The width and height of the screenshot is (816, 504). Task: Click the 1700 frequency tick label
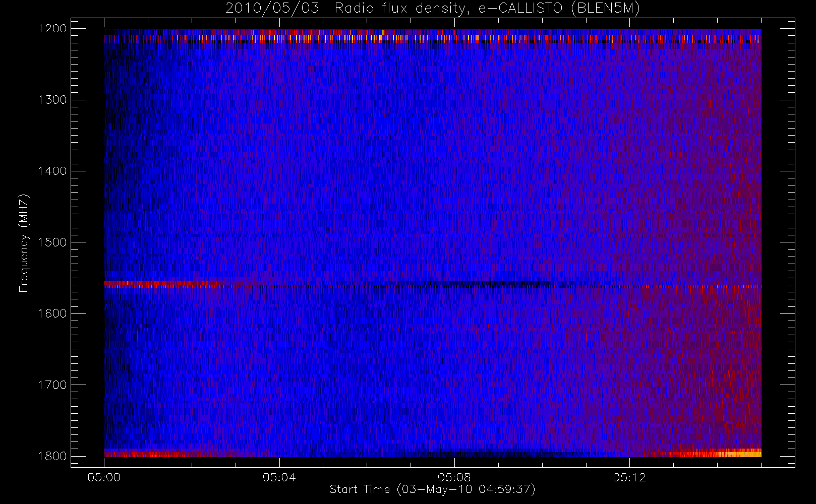tap(52, 385)
